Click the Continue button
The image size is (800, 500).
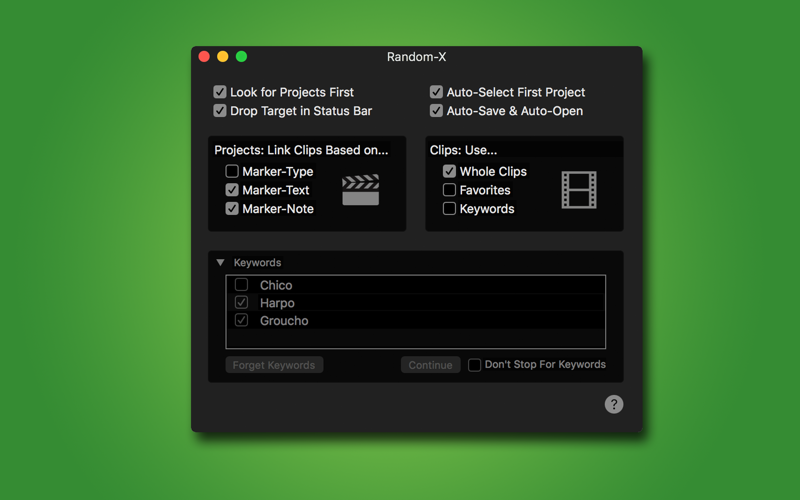[x=430, y=365]
